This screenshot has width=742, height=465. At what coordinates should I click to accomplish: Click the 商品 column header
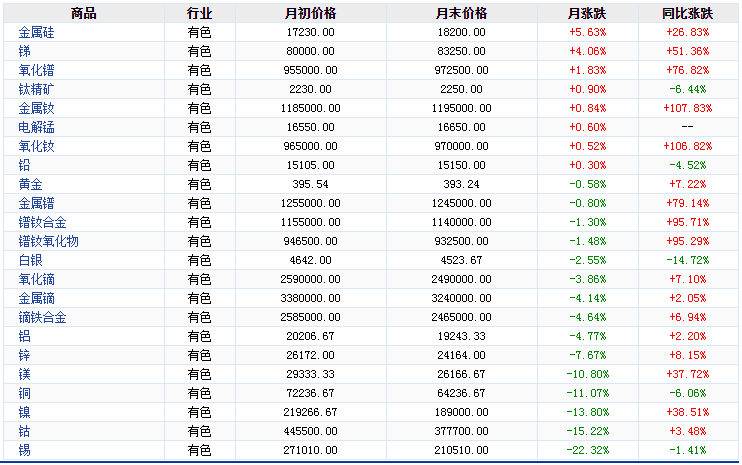[84, 13]
